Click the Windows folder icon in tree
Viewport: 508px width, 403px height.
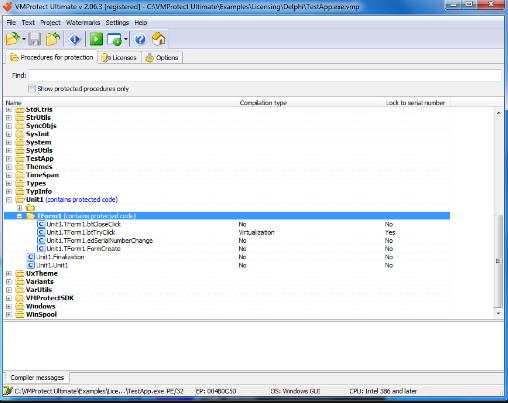pyautogui.click(x=20, y=306)
